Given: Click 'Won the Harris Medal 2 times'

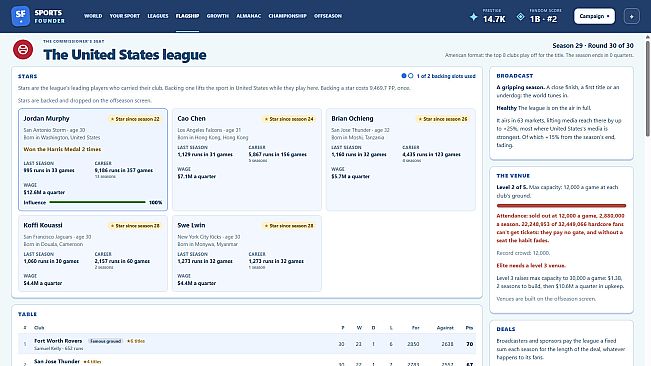Looking at the screenshot, I should (x=62, y=149).
